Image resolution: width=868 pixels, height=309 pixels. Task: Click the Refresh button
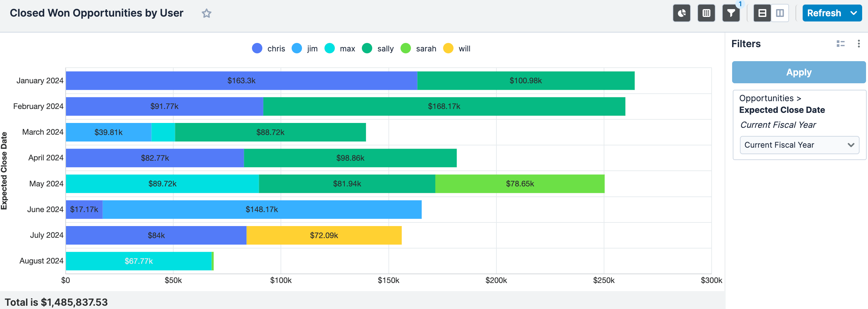[x=823, y=13]
